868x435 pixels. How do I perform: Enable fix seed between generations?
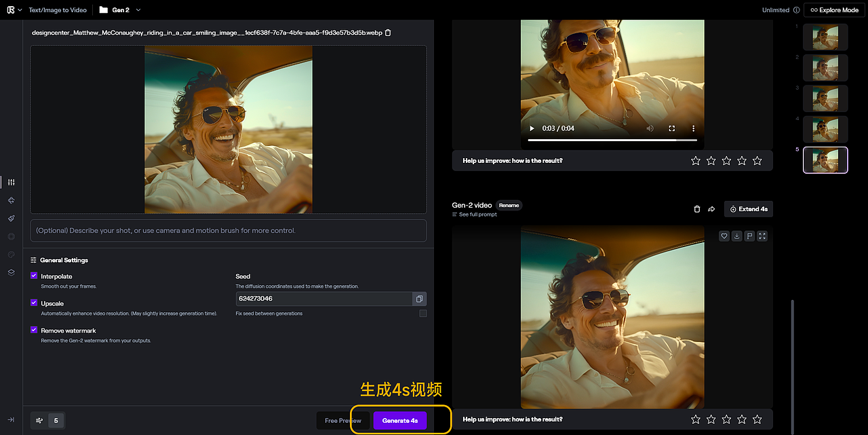click(x=422, y=313)
